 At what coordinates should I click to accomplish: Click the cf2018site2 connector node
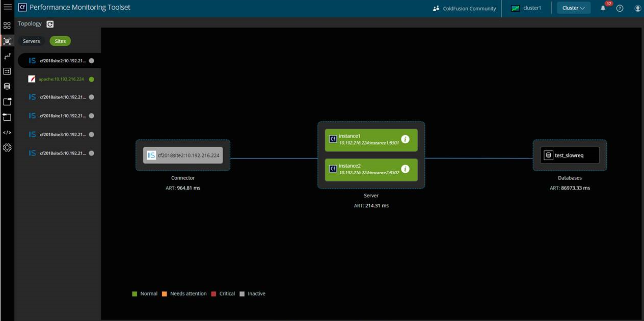tap(183, 155)
